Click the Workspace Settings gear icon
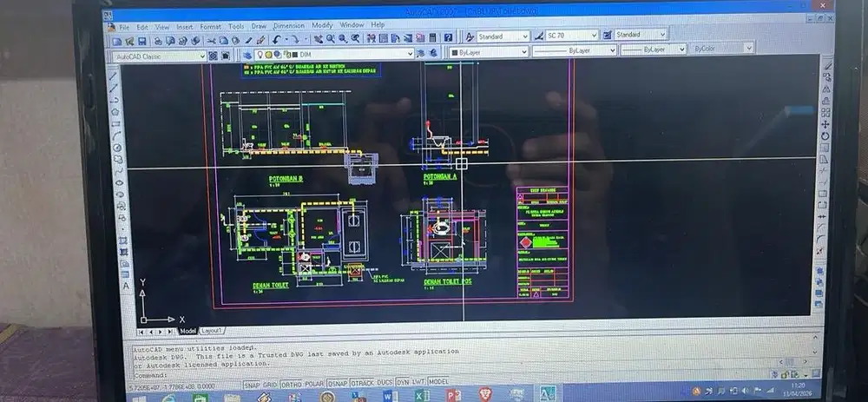This screenshot has width=868, height=402. 214,56
